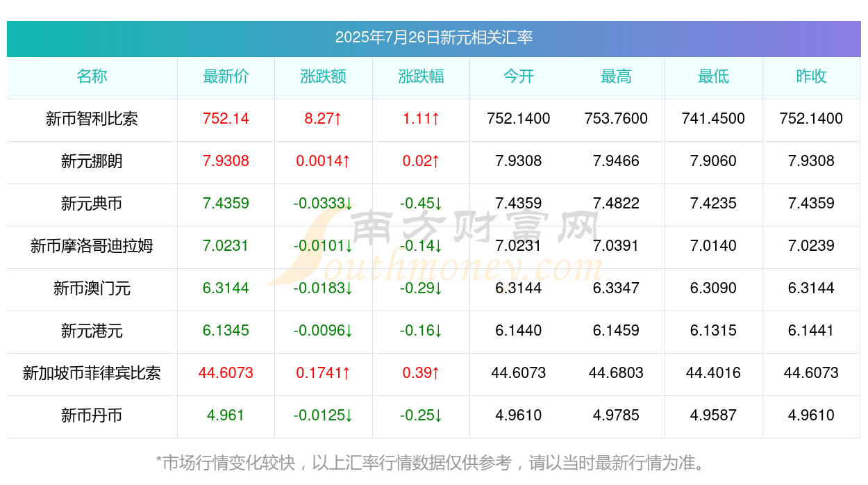Click the row name 新币摩洛哥迪拉姆
The image size is (868, 485).
(92, 246)
